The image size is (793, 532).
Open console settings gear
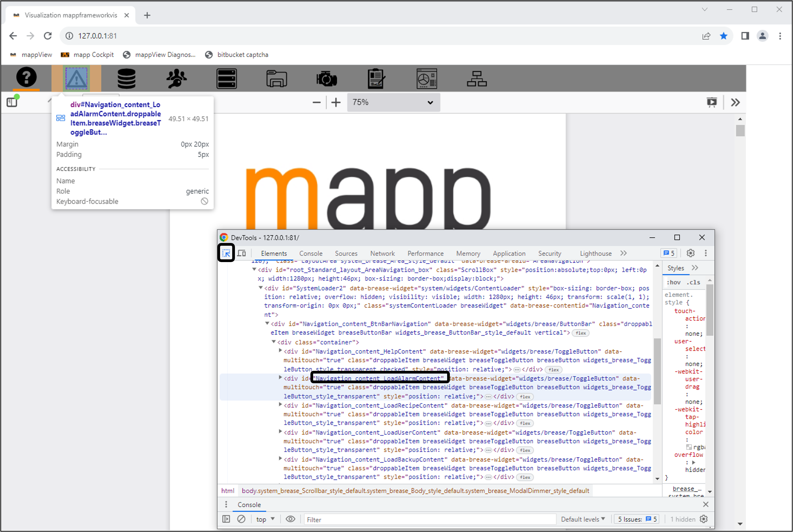(704, 519)
